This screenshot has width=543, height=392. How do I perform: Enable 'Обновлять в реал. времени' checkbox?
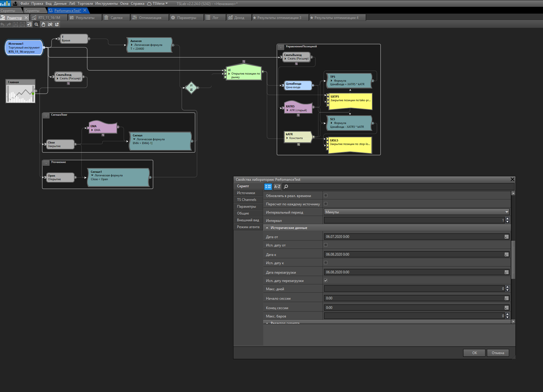point(326,196)
